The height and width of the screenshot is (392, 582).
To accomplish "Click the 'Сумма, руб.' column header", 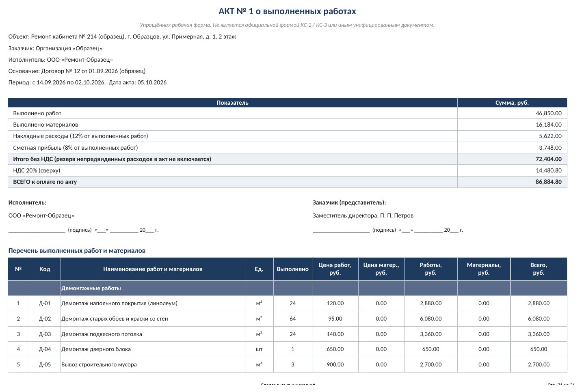I will click(512, 103).
